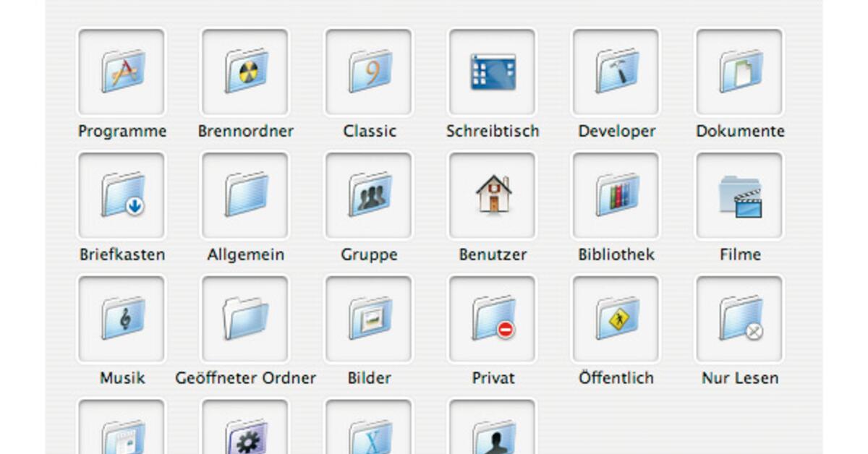Click the Musik folder with treble clef
Viewport: 868px width, 454px height.
click(122, 320)
